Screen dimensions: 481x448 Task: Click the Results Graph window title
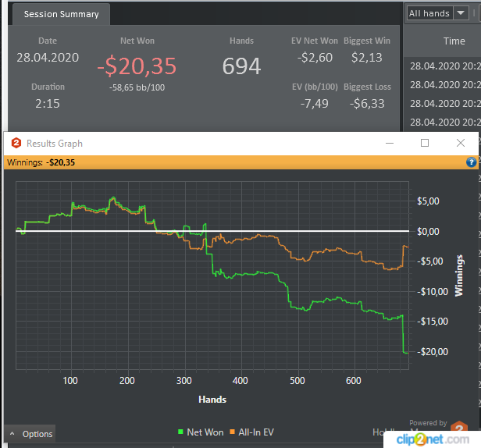55,144
